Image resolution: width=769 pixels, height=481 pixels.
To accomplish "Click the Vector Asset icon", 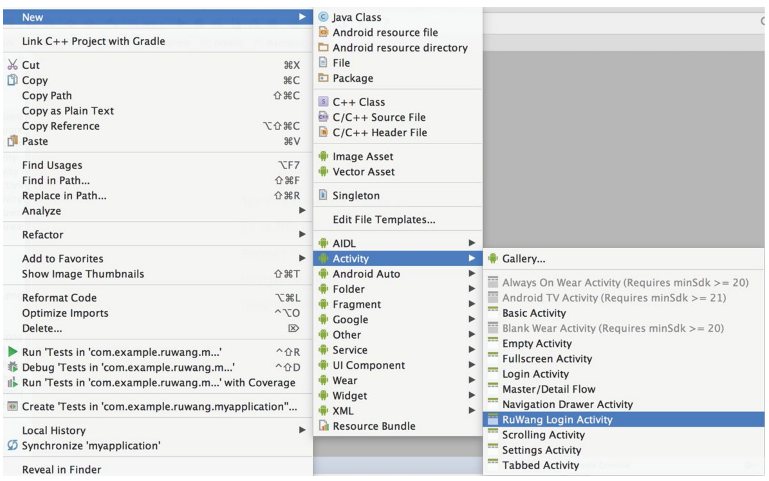I will pos(323,172).
